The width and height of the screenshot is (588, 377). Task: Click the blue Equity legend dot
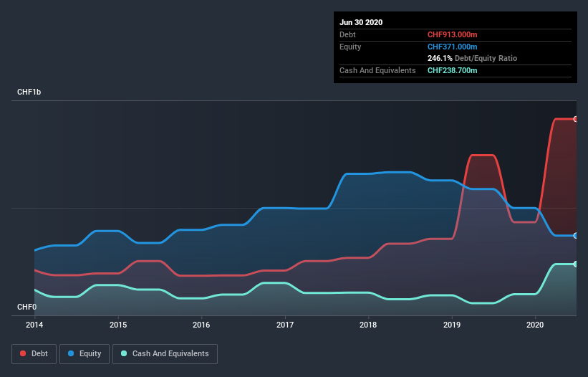[x=71, y=353]
